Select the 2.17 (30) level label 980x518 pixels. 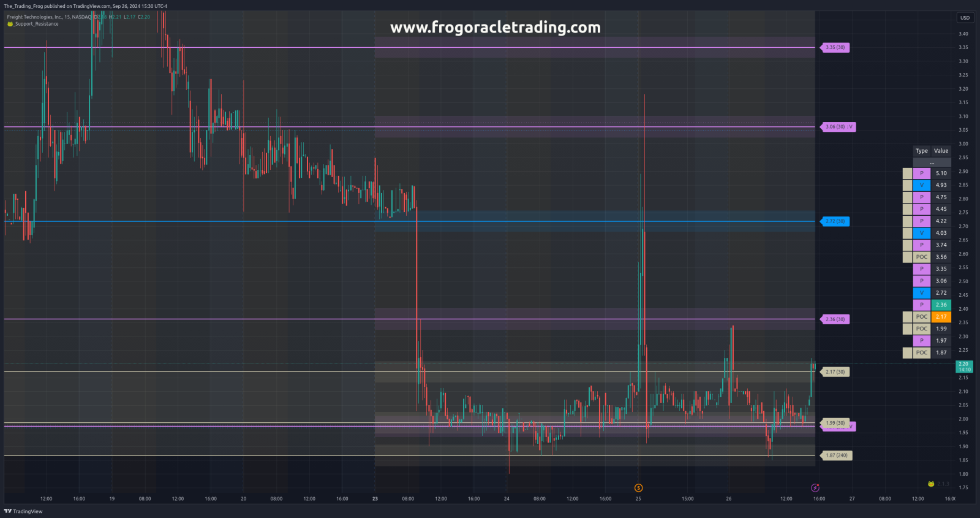(835, 372)
